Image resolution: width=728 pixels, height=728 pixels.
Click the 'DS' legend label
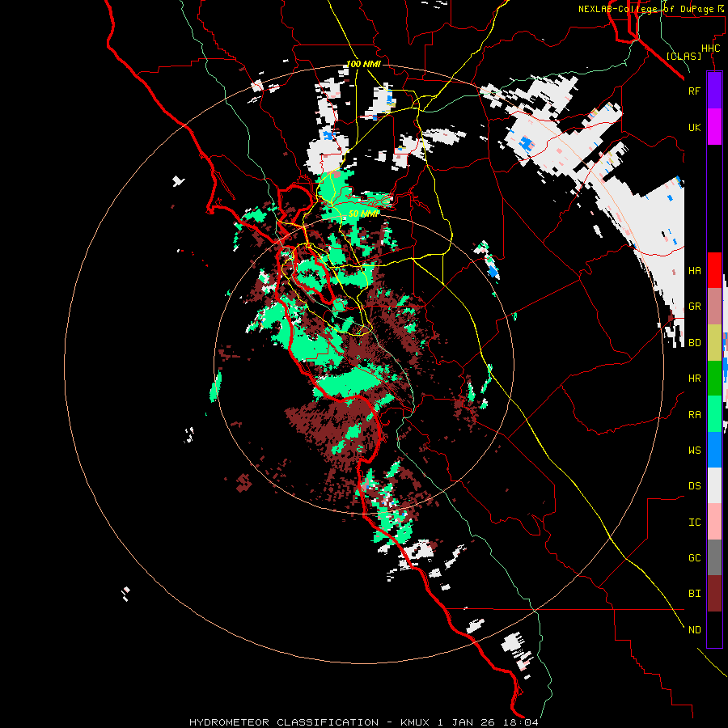tap(694, 485)
